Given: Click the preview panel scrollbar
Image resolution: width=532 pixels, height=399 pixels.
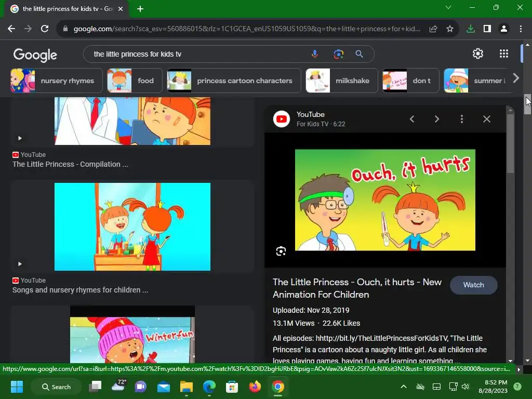Looking at the screenshot, I should [510, 144].
